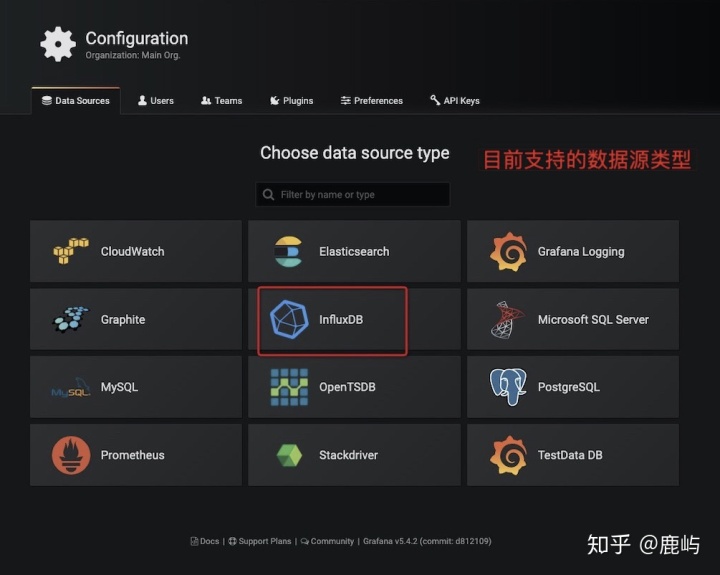Screen dimensions: 720x575
Task: Visit the Community footer link
Action: click(327, 541)
